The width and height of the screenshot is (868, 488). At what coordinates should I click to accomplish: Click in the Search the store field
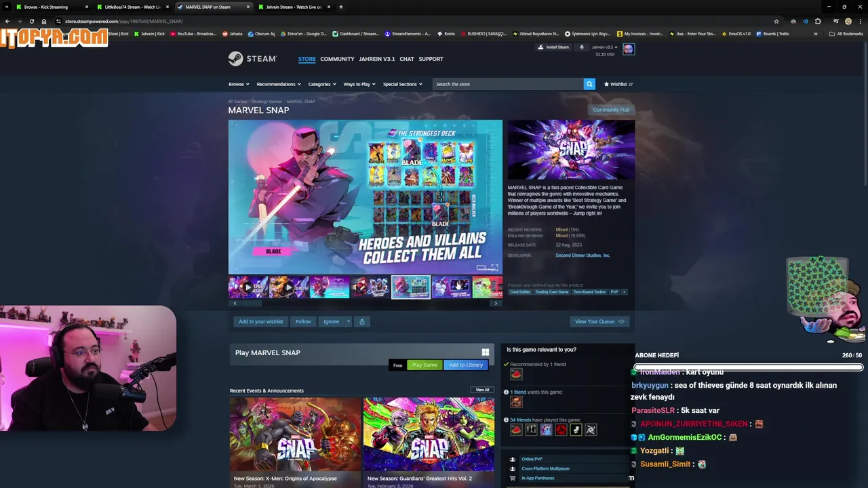[507, 84]
